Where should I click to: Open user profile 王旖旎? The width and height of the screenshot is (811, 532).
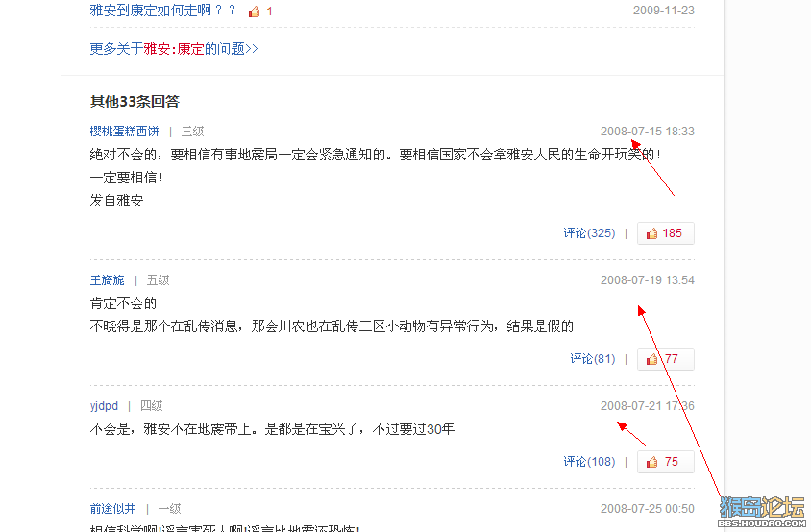click(x=107, y=280)
